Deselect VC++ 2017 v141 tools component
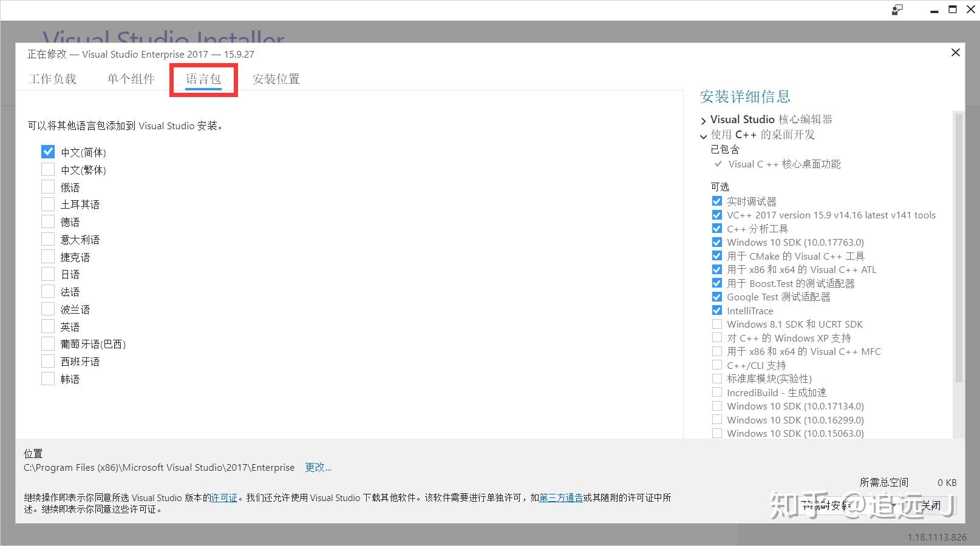The height and width of the screenshot is (546, 980). tap(717, 215)
